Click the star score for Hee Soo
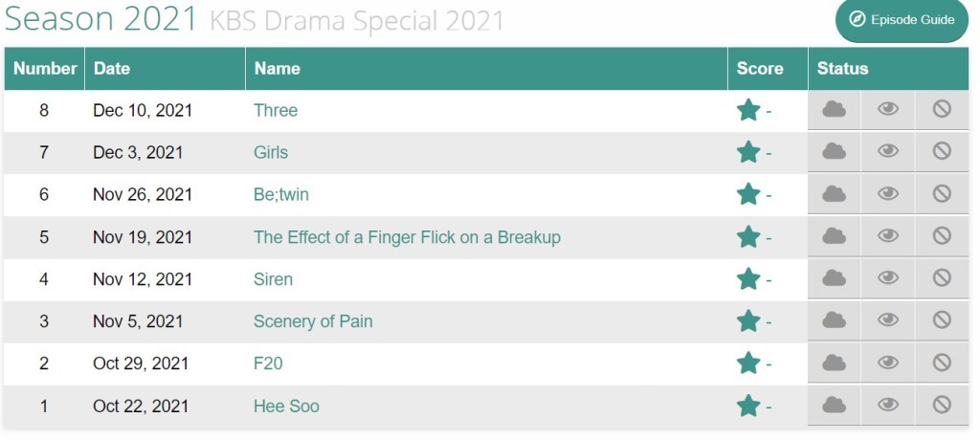This screenshot has width=980, height=440. coord(748,407)
